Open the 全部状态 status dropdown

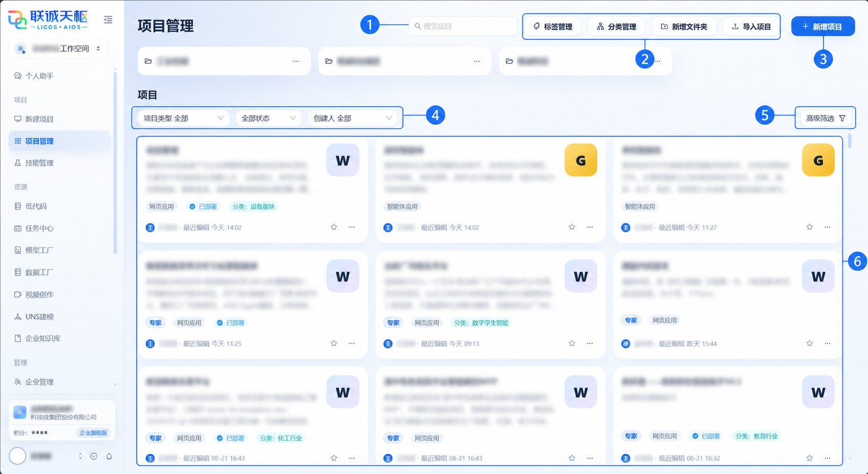pos(269,118)
